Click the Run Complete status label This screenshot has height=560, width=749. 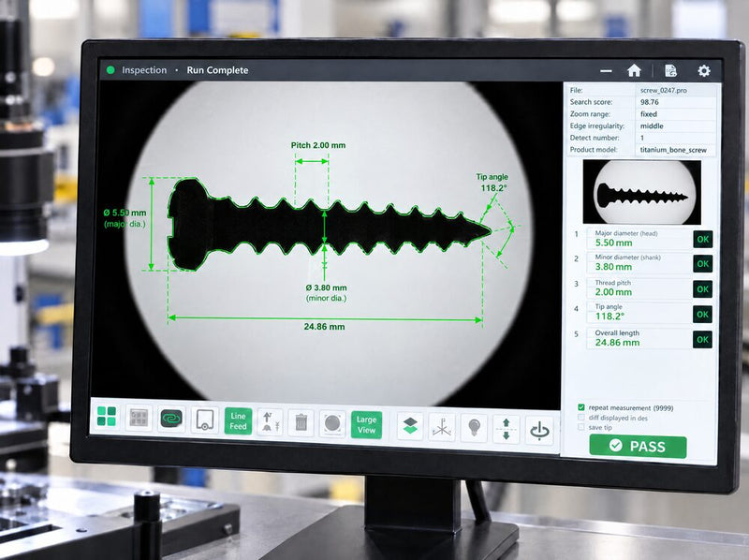(217, 70)
